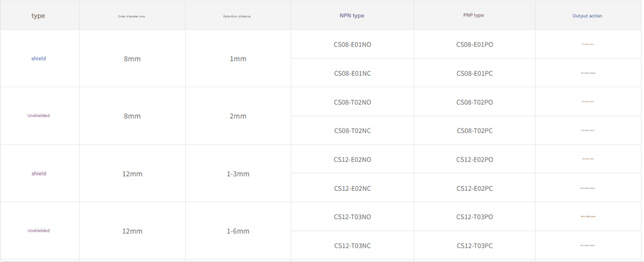
Task: Click the 'type' column header
Action: [38, 16]
